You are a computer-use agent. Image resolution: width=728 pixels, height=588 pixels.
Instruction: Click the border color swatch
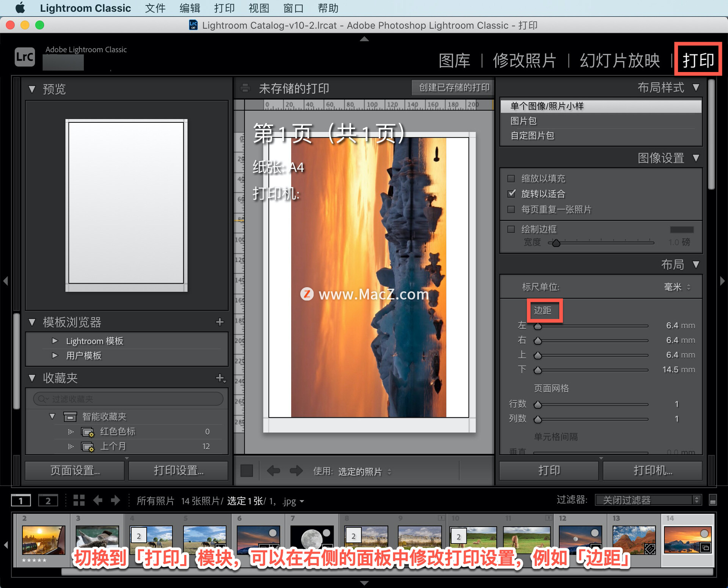pyautogui.click(x=682, y=229)
